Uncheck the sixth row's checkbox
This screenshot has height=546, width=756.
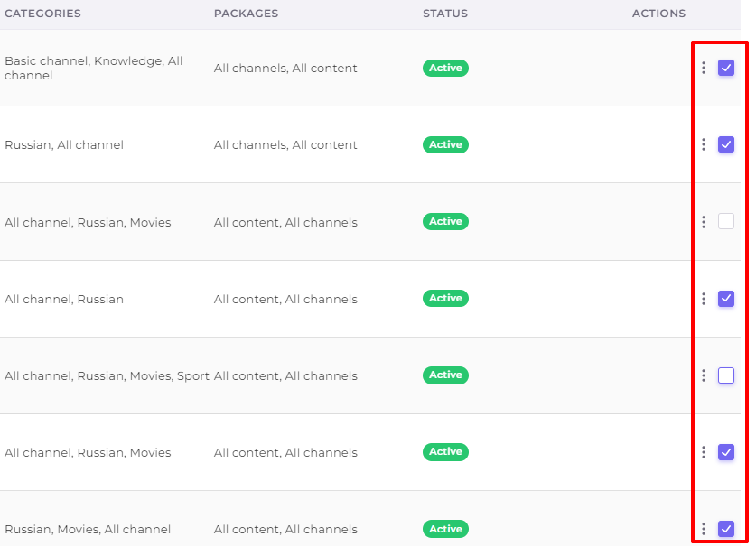pyautogui.click(x=726, y=452)
